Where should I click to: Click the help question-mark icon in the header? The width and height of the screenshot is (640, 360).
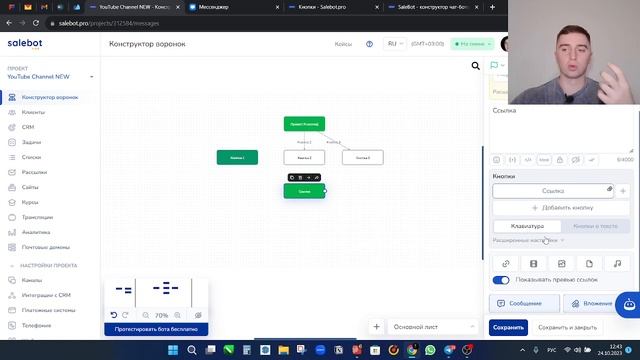pyautogui.click(x=369, y=44)
